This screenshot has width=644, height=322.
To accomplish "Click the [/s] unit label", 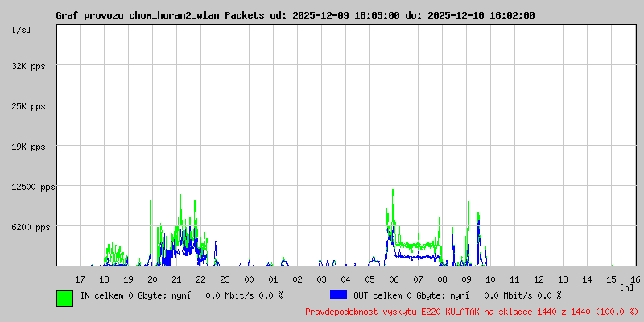I will (22, 30).
